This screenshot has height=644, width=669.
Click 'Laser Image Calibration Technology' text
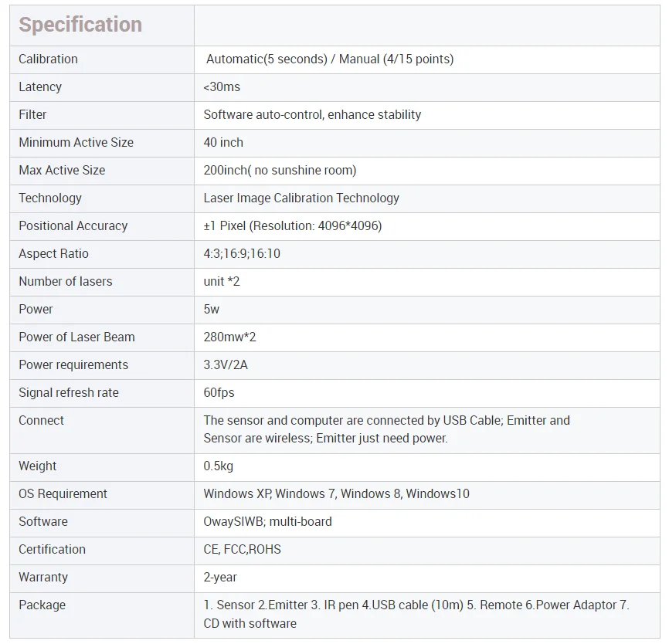[301, 198]
